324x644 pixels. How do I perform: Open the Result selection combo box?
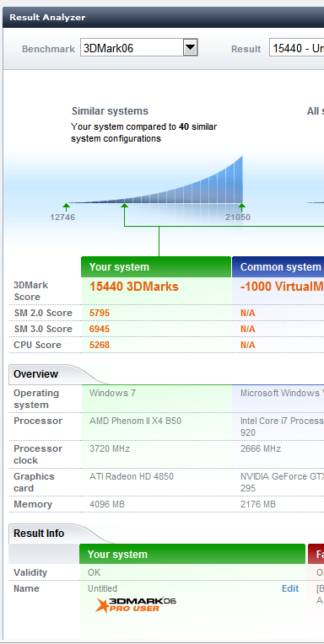296,48
